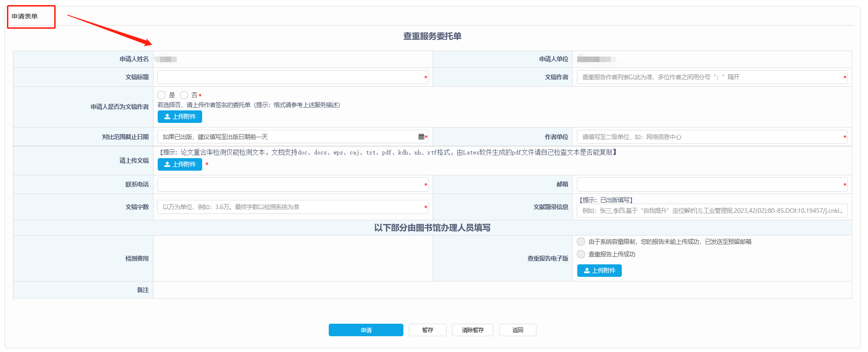868x352 pixels.
Task: Open the calendar picker in 对比范围截止日期
Action: pos(421,137)
